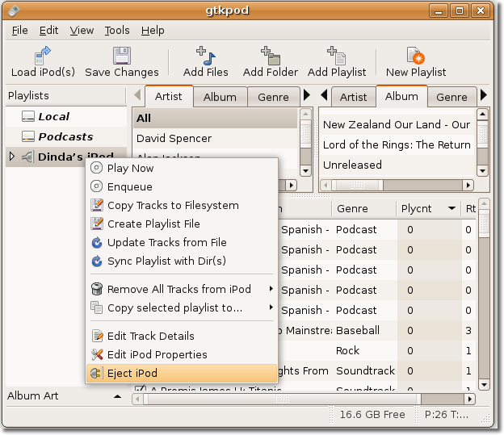Screen dimensions: 504x435
Task: Click the gtkpod title bar app icon
Action: [14, 10]
